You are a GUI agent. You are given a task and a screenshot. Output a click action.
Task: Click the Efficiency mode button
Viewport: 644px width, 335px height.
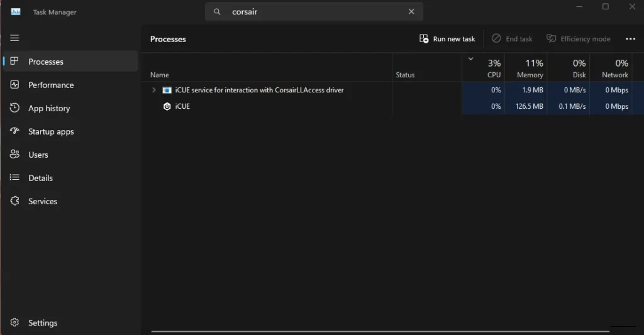pos(579,39)
